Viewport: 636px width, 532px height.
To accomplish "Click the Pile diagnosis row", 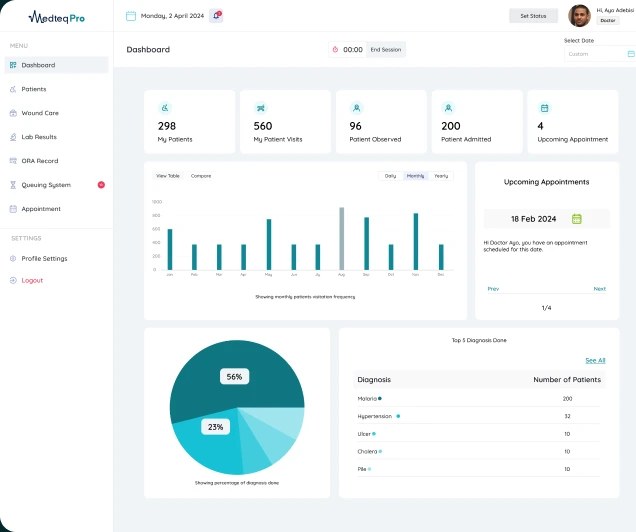I will pyautogui.click(x=479, y=469).
